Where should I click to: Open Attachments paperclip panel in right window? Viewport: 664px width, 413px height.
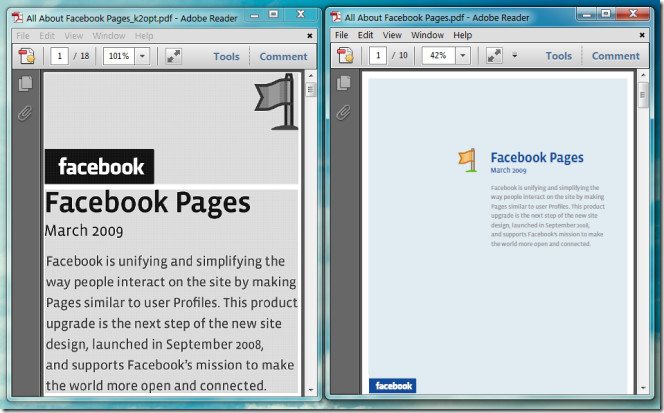coord(343,112)
